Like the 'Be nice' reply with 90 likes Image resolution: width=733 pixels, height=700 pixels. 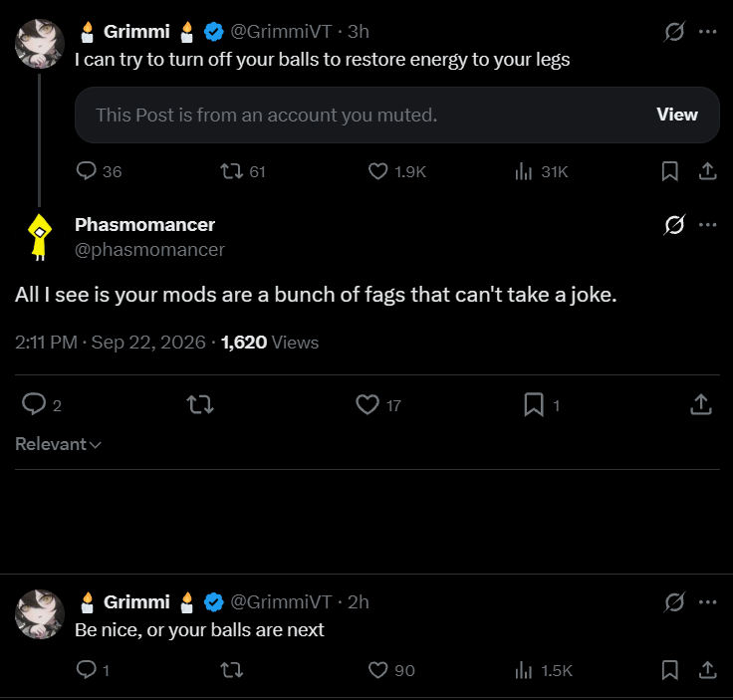pyautogui.click(x=377, y=670)
